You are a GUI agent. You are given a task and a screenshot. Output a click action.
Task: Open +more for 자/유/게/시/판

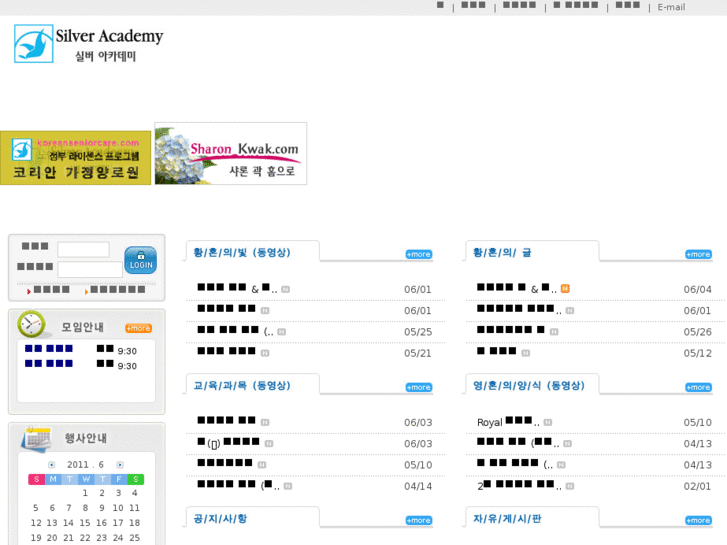tap(698, 520)
